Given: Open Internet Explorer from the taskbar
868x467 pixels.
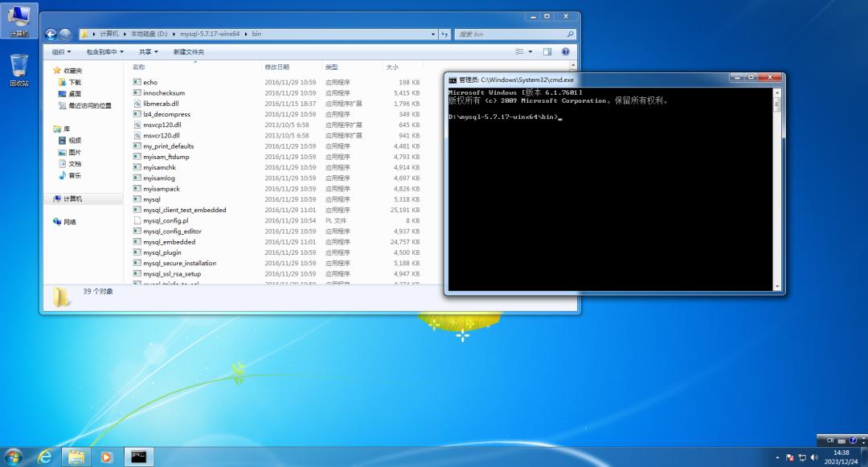Looking at the screenshot, I should coord(44,457).
